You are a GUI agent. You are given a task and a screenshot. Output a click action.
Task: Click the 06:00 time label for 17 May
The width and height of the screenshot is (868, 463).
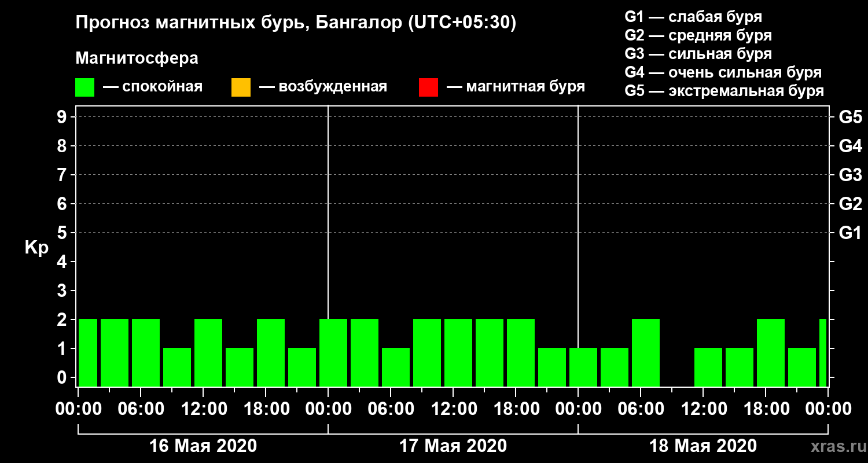point(391,409)
